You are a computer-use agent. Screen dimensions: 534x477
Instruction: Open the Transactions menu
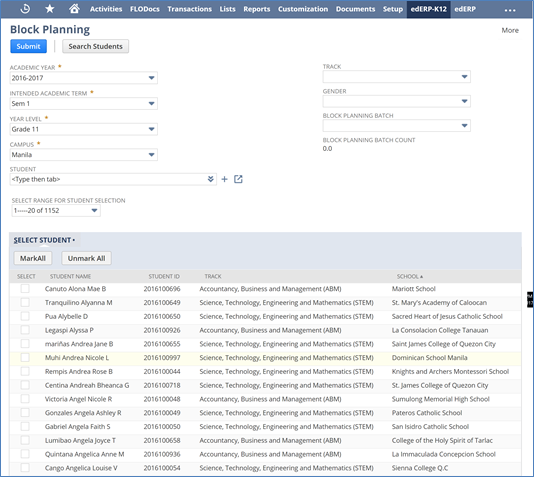(x=189, y=9)
